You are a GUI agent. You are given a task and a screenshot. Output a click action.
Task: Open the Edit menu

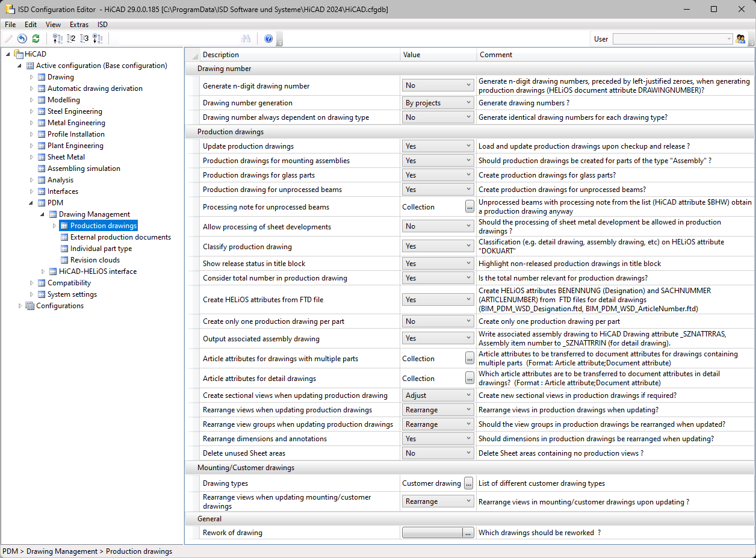pyautogui.click(x=31, y=25)
